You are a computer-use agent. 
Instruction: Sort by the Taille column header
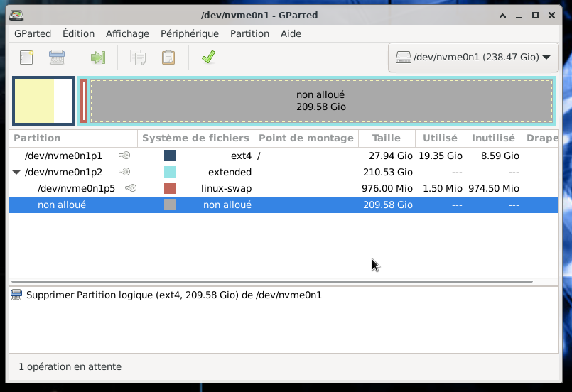coord(387,138)
